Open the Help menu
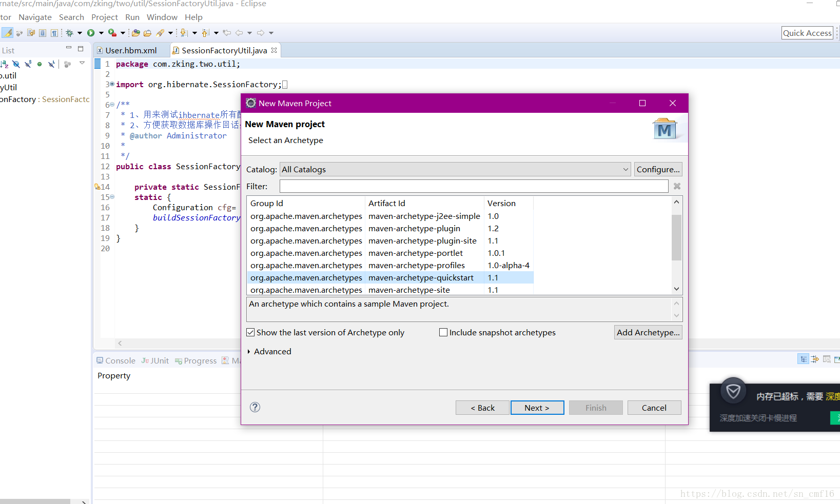 click(193, 17)
